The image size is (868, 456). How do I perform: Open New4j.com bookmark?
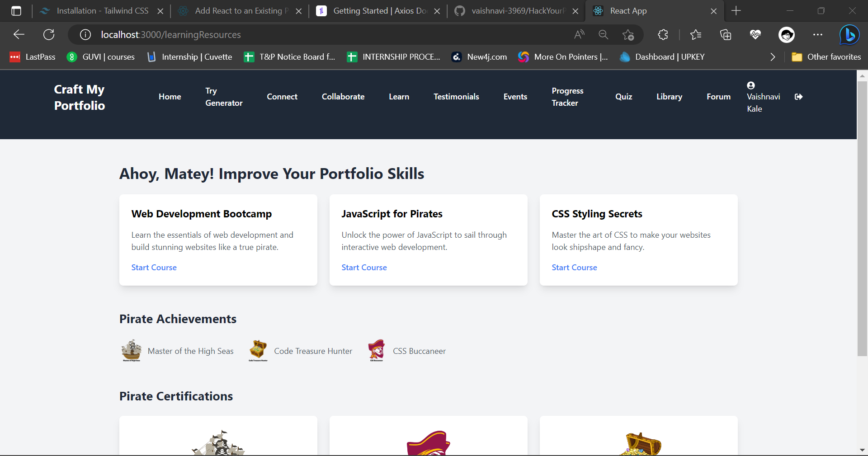(x=479, y=57)
